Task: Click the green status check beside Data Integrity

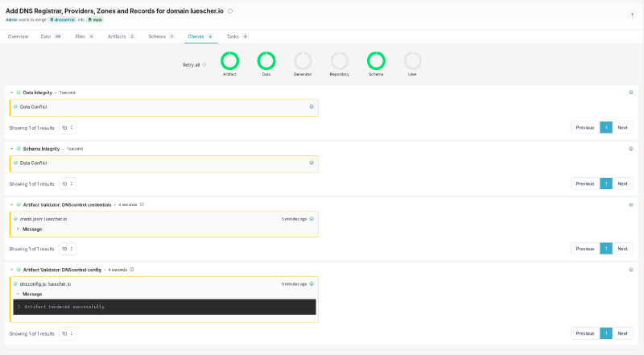Action: 19,93
